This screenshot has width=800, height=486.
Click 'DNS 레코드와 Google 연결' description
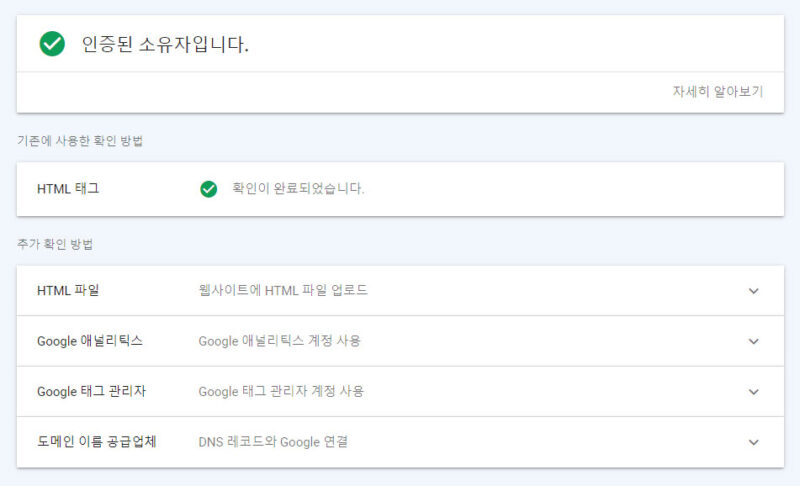click(x=273, y=441)
